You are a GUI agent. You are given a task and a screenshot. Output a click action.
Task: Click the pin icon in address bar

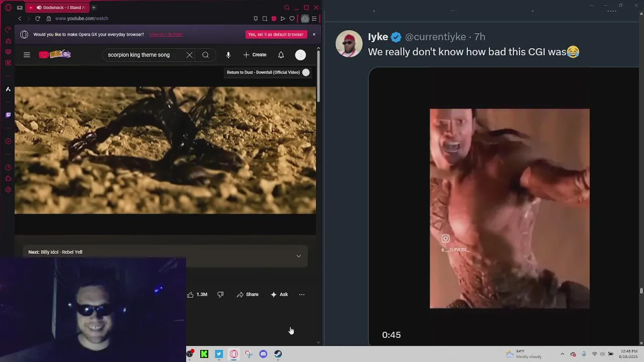coord(256,19)
